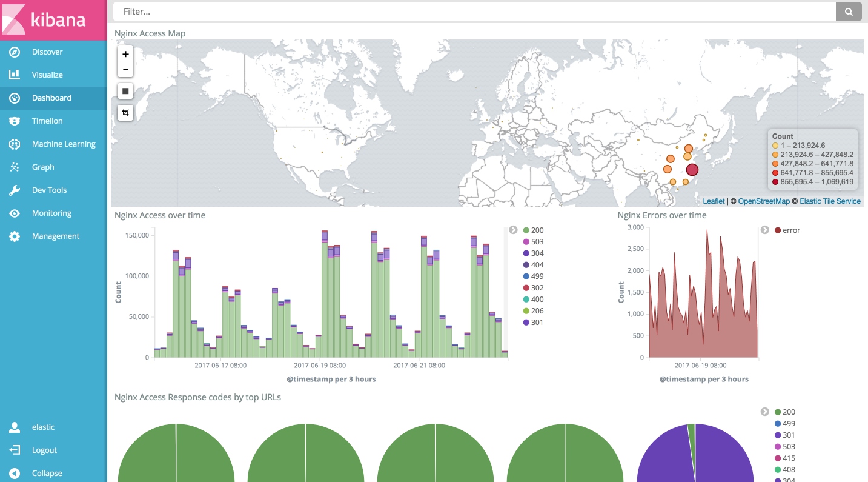This screenshot has width=868, height=482.
Task: Click the Nginx Access Map title
Action: [x=150, y=33]
